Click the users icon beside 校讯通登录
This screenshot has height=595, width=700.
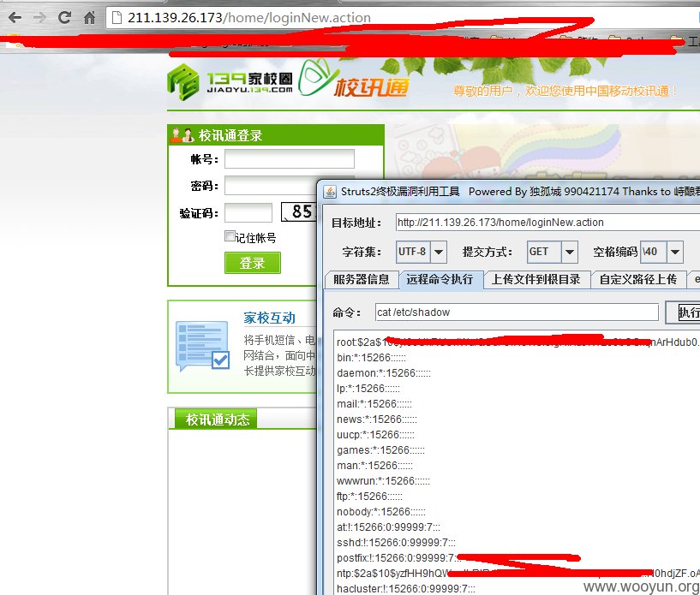click(182, 135)
